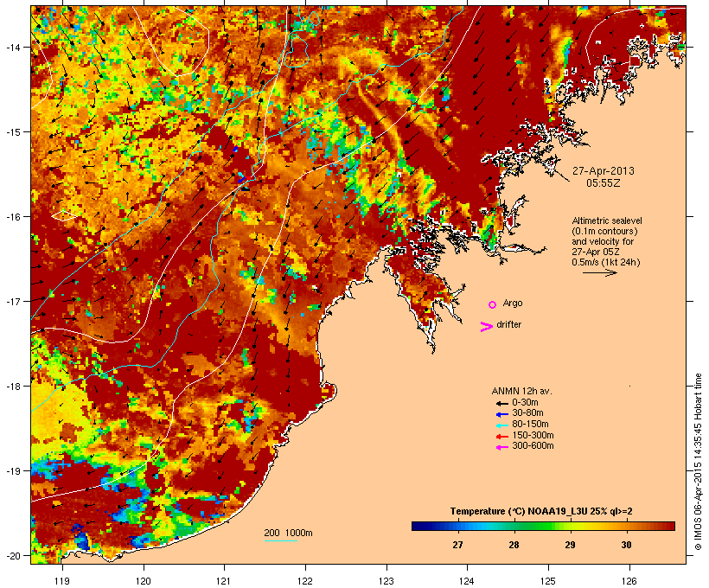This screenshot has width=709, height=588.
Task: Click latitude axis label -17
Action: (x=13, y=301)
